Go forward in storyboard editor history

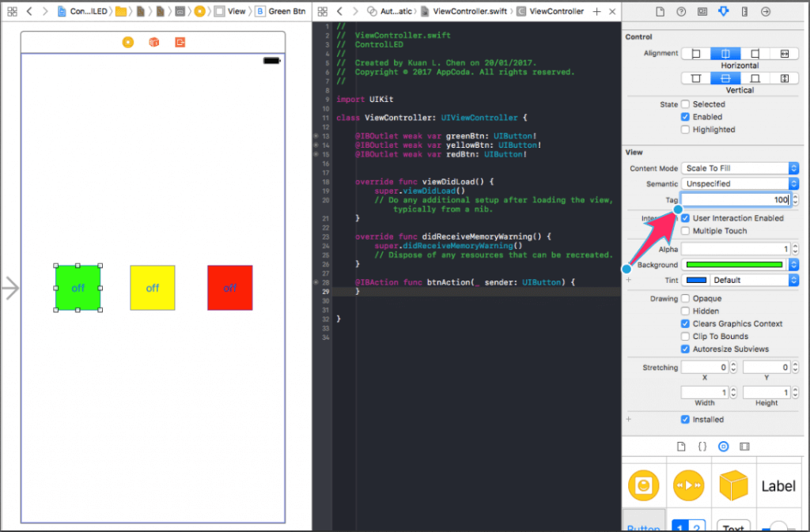click(45, 11)
